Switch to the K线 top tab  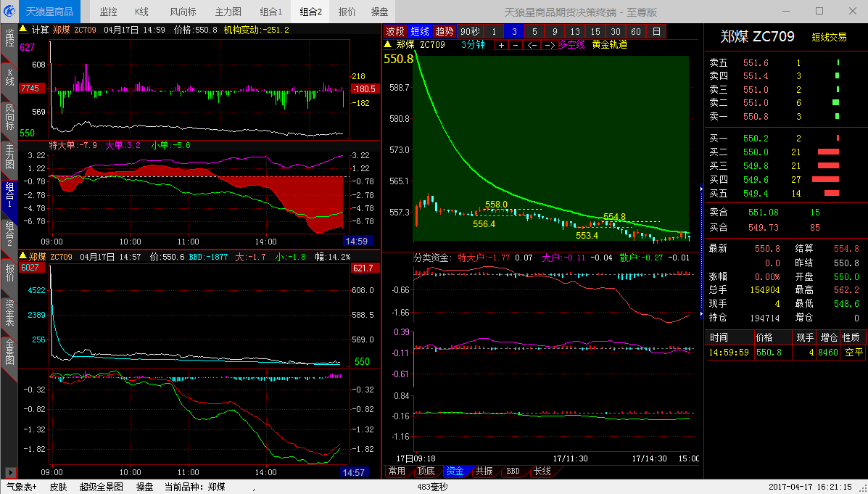[141, 12]
